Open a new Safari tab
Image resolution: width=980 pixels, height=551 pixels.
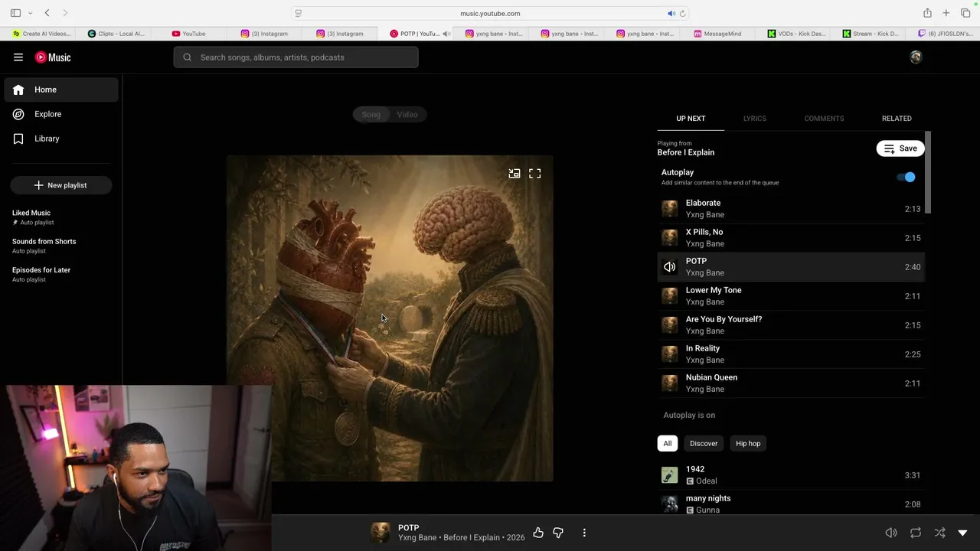click(946, 13)
